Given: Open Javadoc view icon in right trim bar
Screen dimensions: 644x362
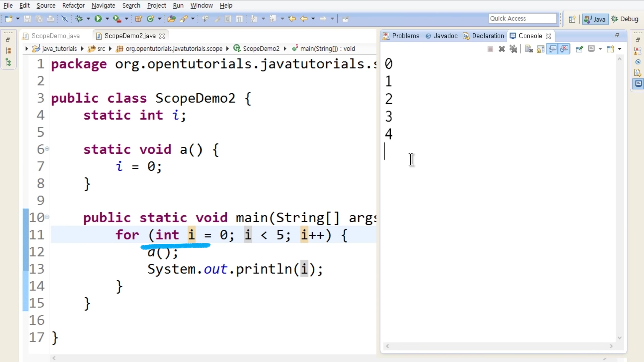Looking at the screenshot, I should click(x=638, y=62).
